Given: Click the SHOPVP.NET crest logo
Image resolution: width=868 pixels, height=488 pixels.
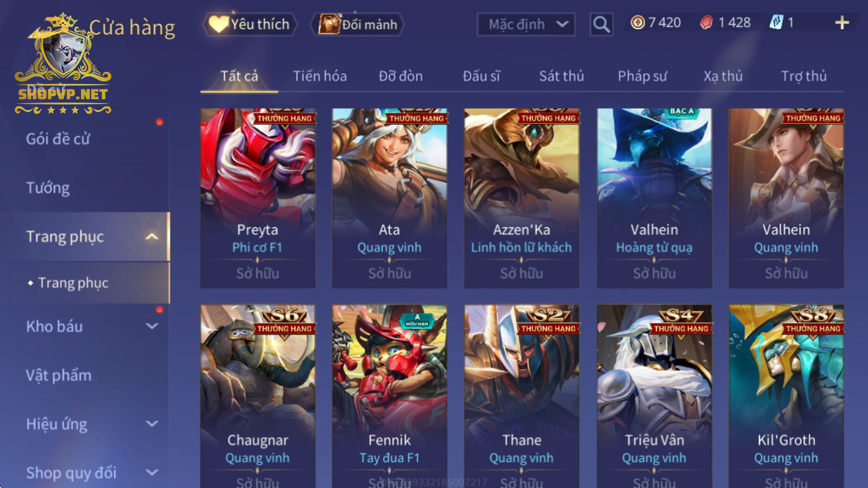Looking at the screenshot, I should pos(63,64).
